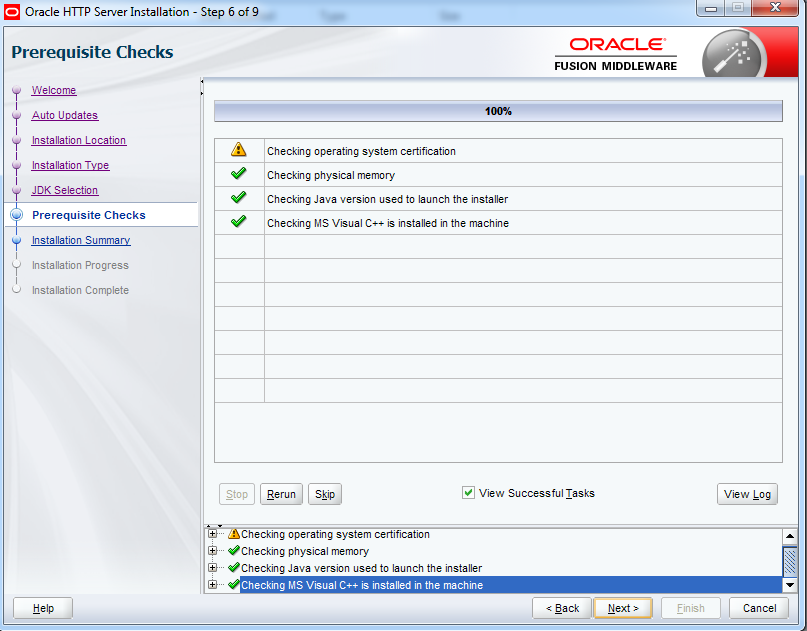Click the Oracle logo icon in title bar
Screen dimensions: 807x631
point(12,12)
